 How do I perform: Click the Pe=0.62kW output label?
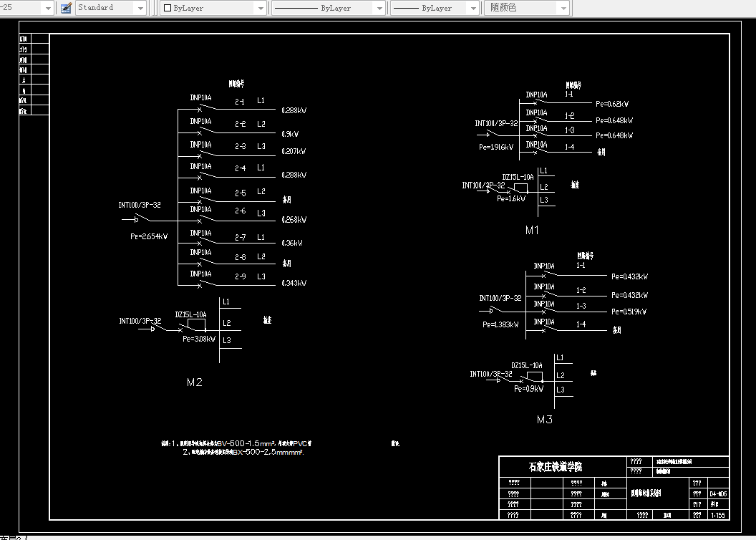(x=612, y=104)
